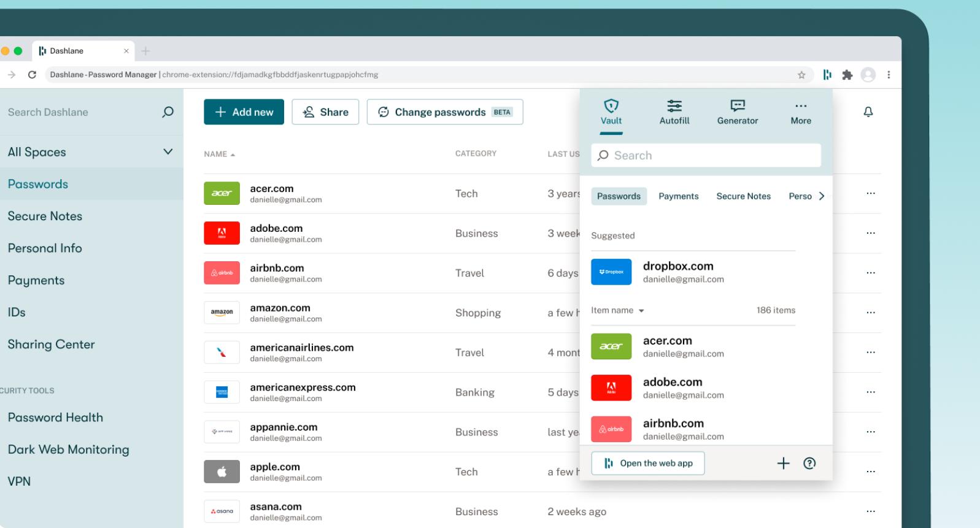Image resolution: width=980 pixels, height=528 pixels.
Task: Open more options for appannie.com row
Action: point(871,432)
